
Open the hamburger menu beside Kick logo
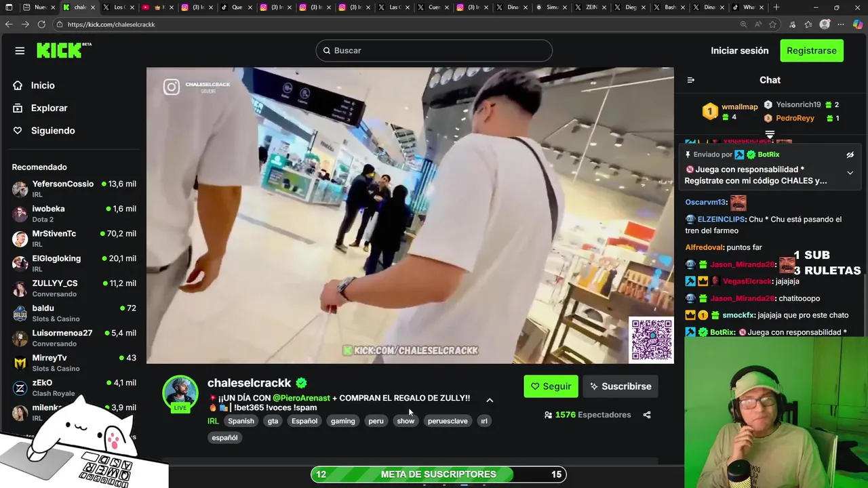tap(20, 51)
